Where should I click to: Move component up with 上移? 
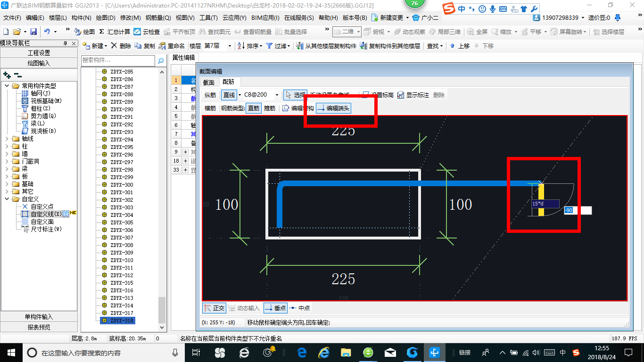(x=460, y=46)
